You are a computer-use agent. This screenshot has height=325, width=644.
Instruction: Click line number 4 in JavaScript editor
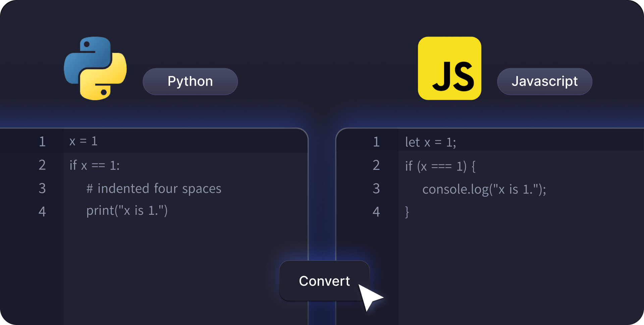(x=376, y=212)
